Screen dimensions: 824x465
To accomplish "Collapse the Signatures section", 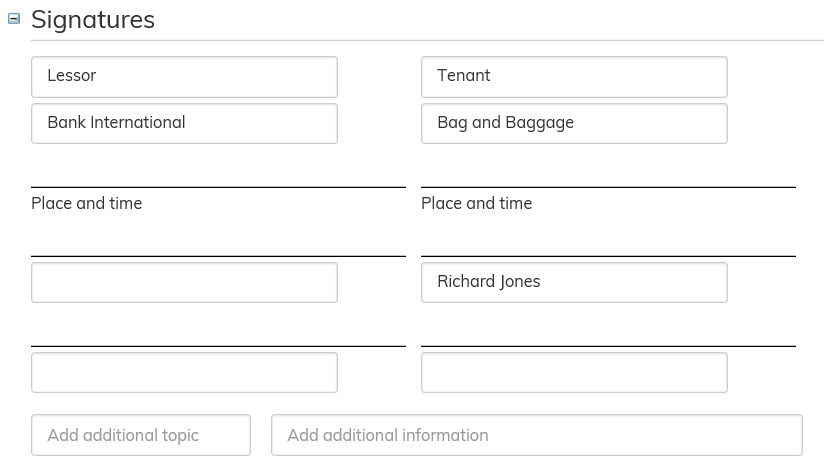I will click(x=14, y=18).
